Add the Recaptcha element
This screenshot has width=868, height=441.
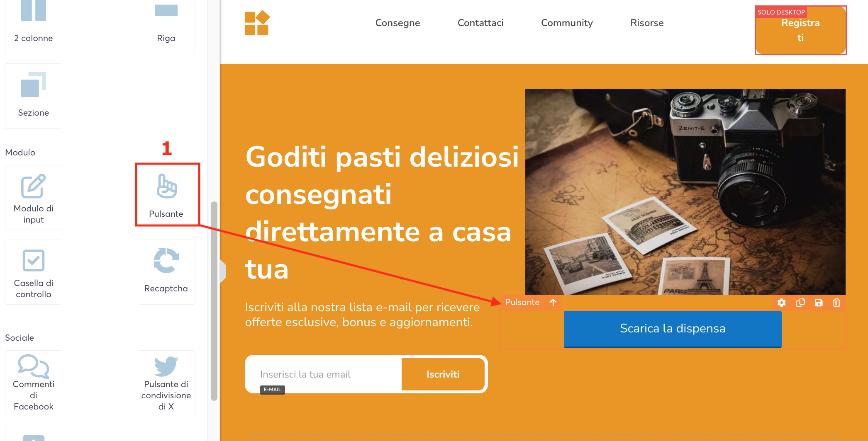click(166, 272)
